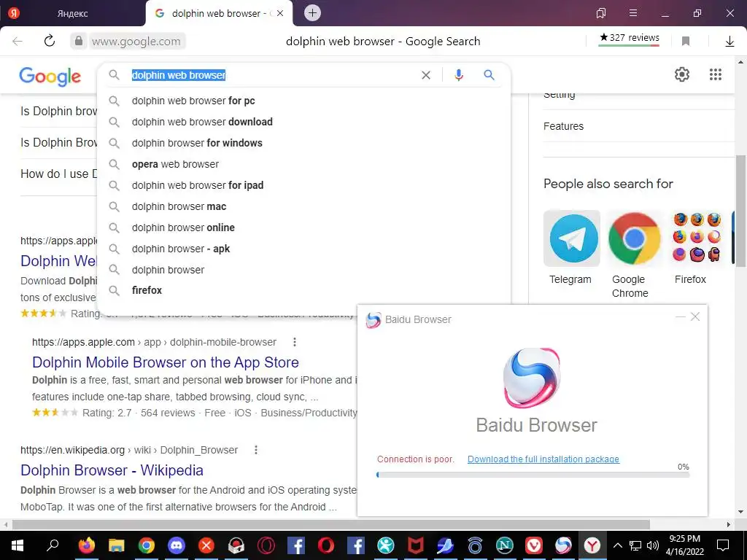This screenshot has width=747, height=560.
Task: Launch Vivaldi from the taskbar
Action: [x=533, y=545]
